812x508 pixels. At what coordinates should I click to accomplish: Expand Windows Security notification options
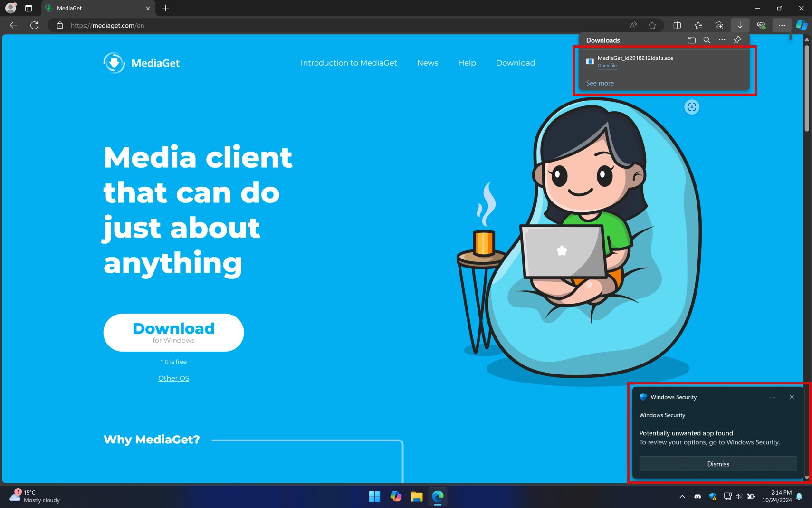click(x=773, y=397)
